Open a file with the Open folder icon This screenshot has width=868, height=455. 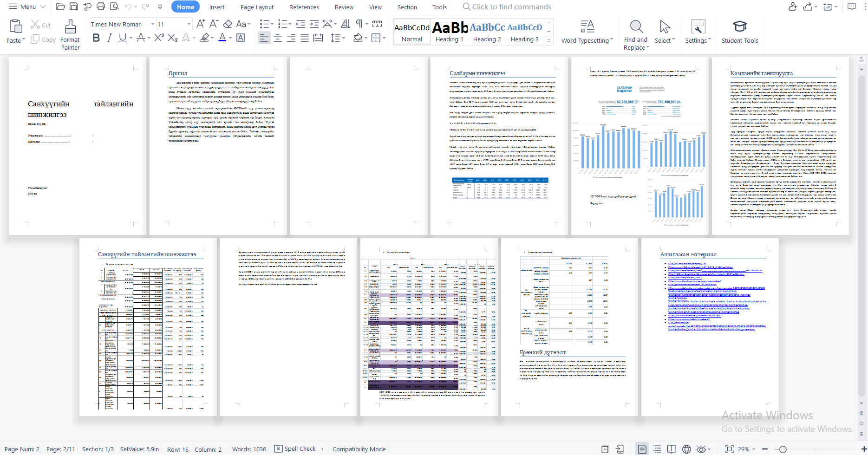60,6
